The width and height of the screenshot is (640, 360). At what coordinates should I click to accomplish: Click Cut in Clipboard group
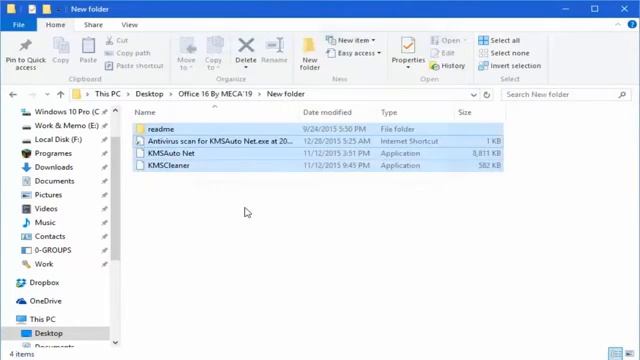[x=117, y=40]
